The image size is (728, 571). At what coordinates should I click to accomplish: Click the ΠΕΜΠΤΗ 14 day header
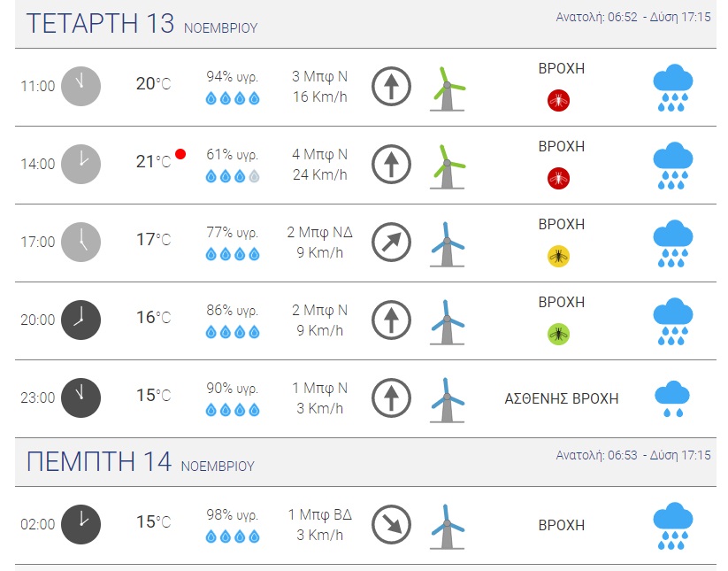click(x=98, y=461)
